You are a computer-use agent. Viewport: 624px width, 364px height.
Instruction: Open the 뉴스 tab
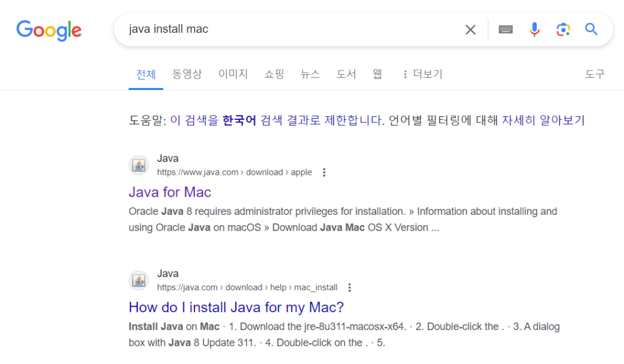[310, 74]
